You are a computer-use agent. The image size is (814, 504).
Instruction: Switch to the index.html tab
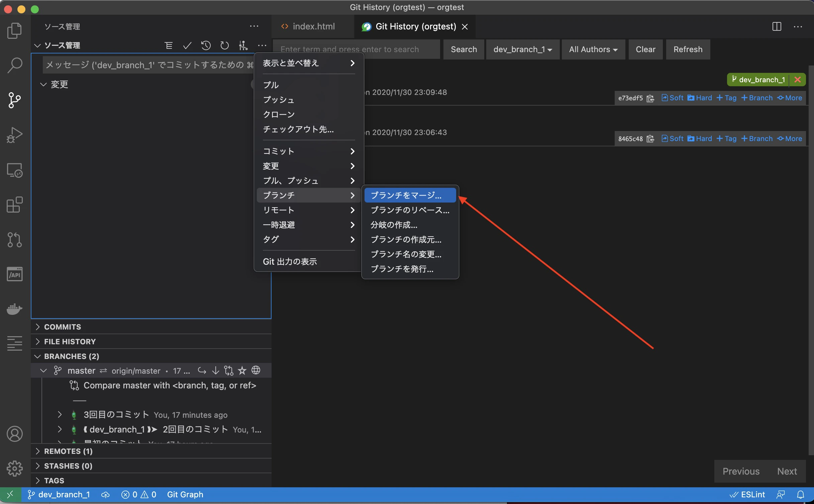313,26
